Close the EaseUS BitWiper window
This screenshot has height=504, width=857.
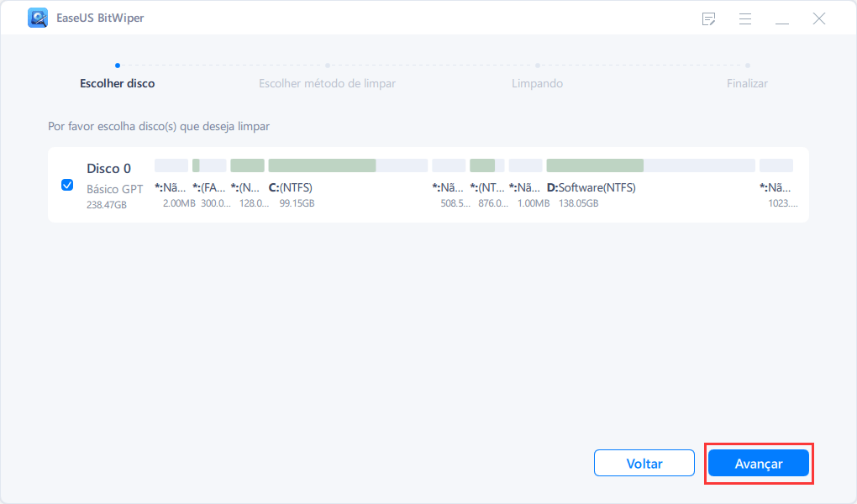point(818,18)
